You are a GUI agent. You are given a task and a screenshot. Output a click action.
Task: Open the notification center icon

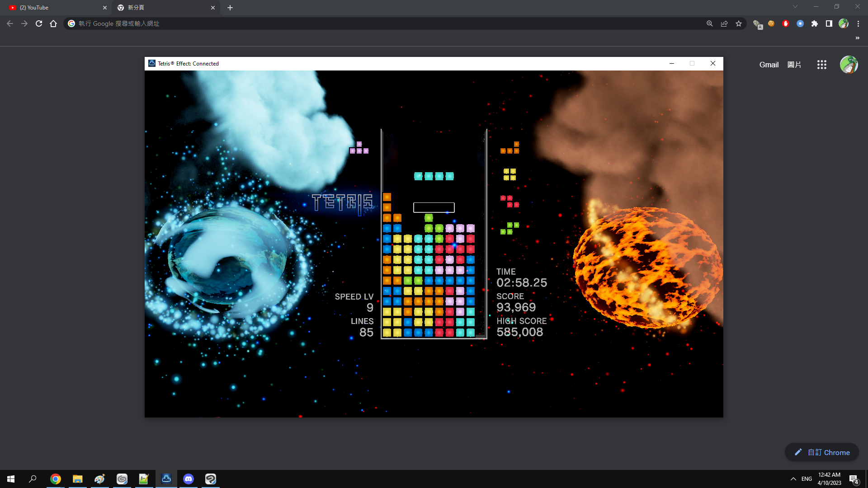[x=854, y=479]
